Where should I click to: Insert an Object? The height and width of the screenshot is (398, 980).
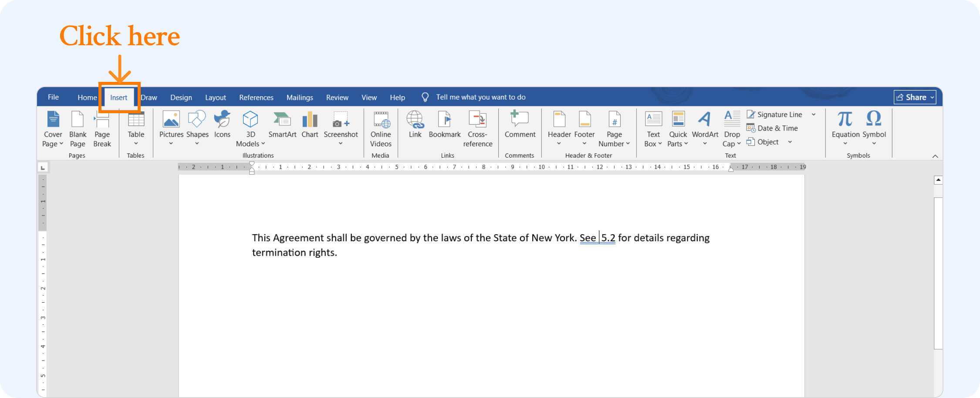(763, 142)
